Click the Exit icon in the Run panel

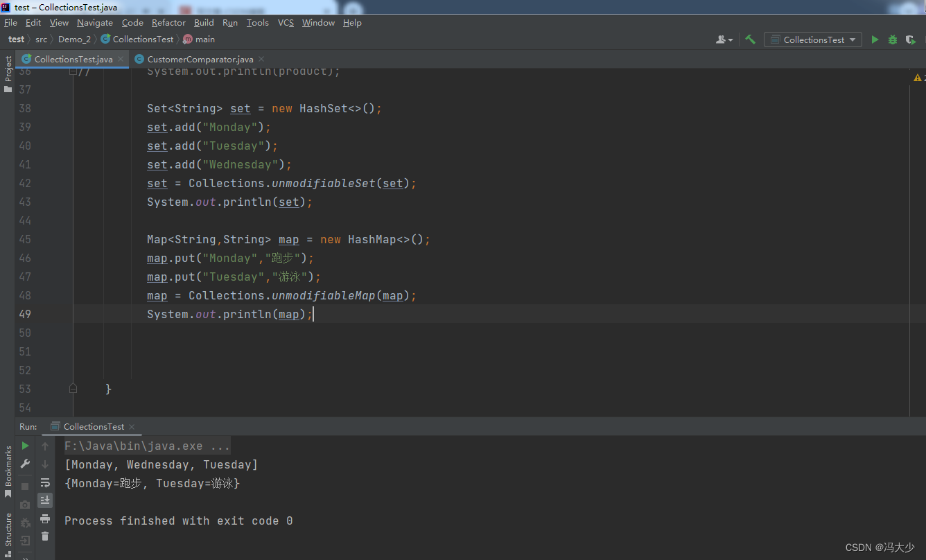click(x=26, y=541)
